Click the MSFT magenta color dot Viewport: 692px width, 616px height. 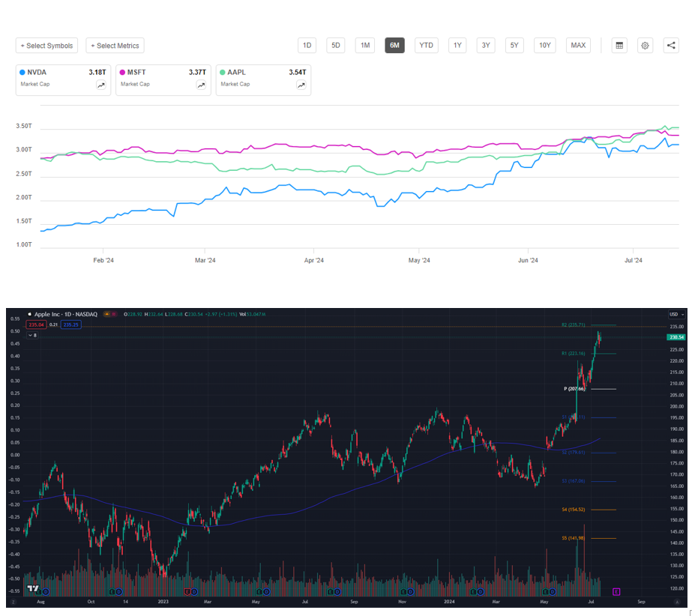122,73
